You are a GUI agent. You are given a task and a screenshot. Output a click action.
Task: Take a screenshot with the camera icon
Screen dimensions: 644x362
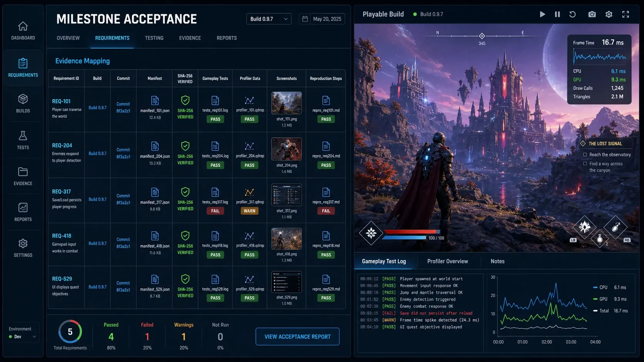pyautogui.click(x=592, y=14)
